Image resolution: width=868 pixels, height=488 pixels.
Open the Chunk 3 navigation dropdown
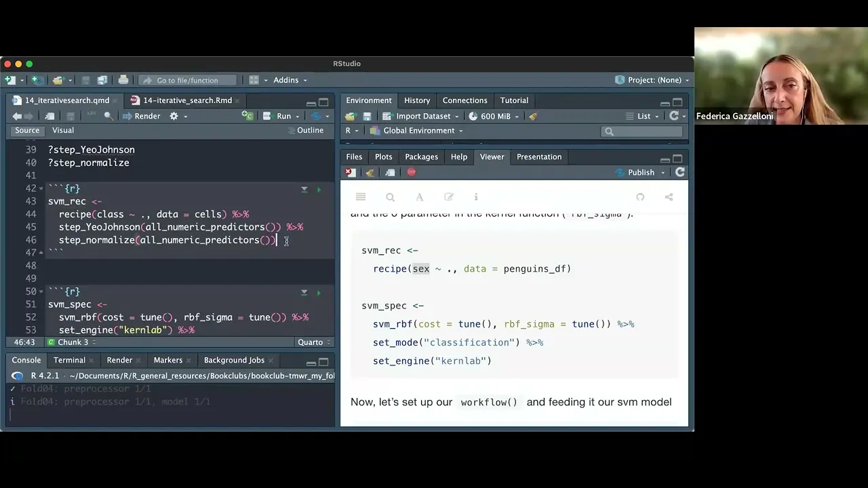[71, 342]
